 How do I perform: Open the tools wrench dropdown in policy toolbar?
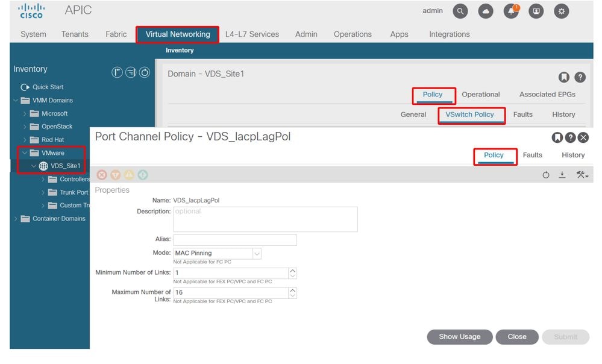click(582, 175)
